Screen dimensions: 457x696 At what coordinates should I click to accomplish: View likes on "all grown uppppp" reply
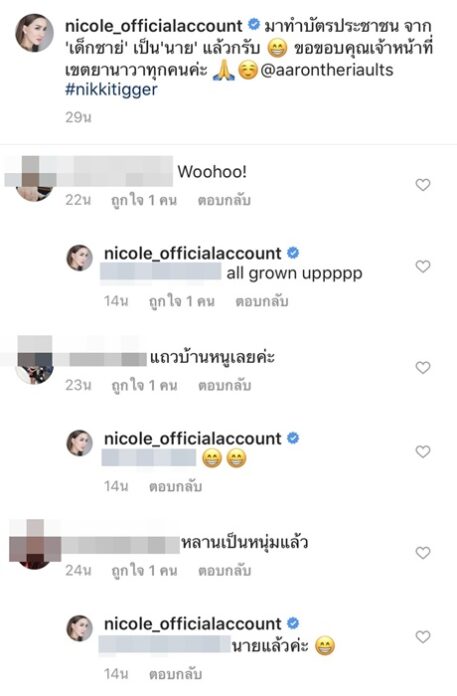181,302
